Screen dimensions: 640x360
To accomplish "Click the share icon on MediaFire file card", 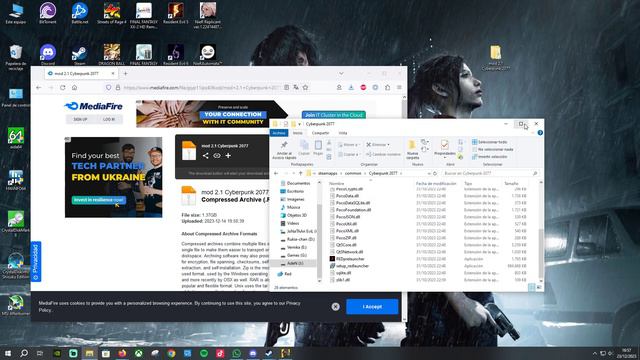I will (205, 156).
